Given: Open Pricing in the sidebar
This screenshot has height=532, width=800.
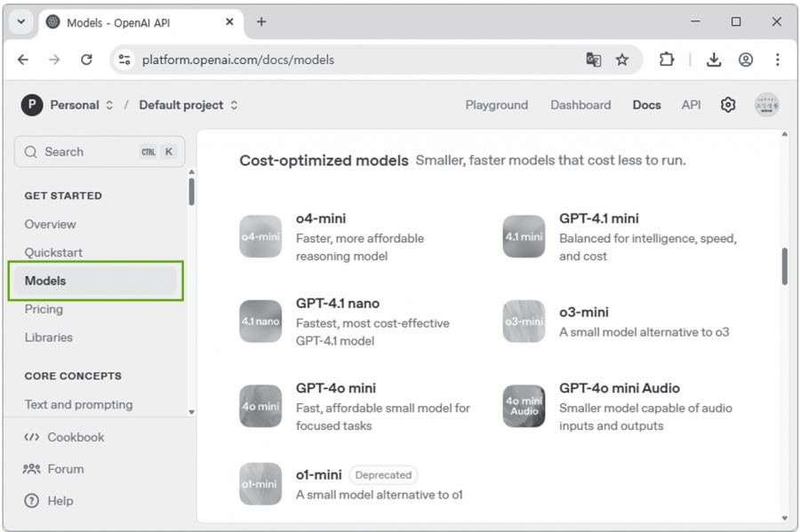Looking at the screenshot, I should (x=44, y=309).
